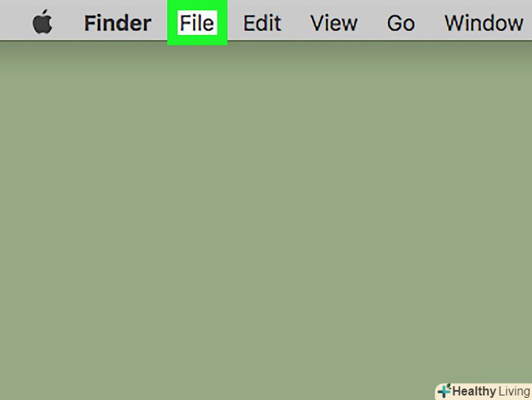This screenshot has height=400, width=532.
Task: Click the Healthy Living leaf cross icon
Action: pyautogui.click(x=444, y=391)
